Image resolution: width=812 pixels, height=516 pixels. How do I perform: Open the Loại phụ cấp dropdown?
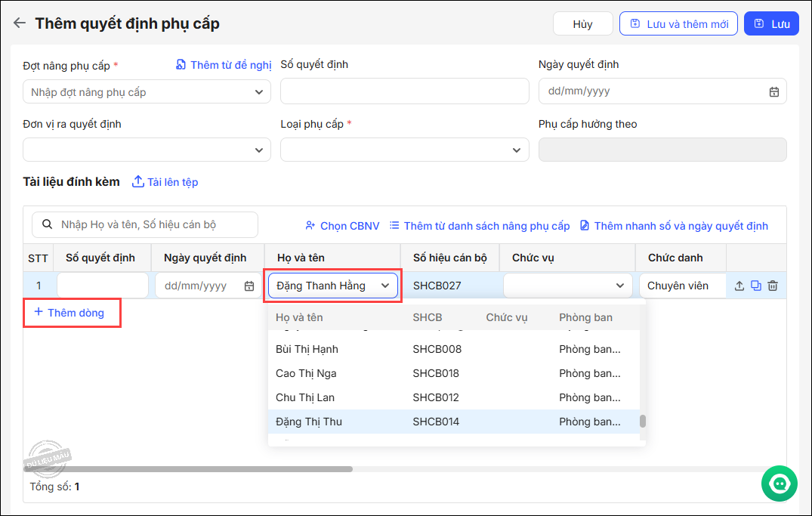pos(516,150)
